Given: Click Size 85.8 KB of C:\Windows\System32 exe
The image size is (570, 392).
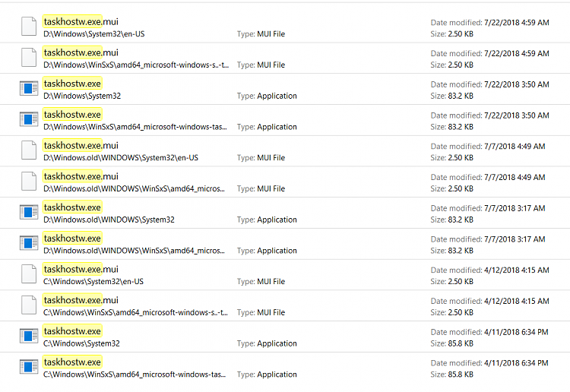Looking at the screenshot, I should 452,343.
